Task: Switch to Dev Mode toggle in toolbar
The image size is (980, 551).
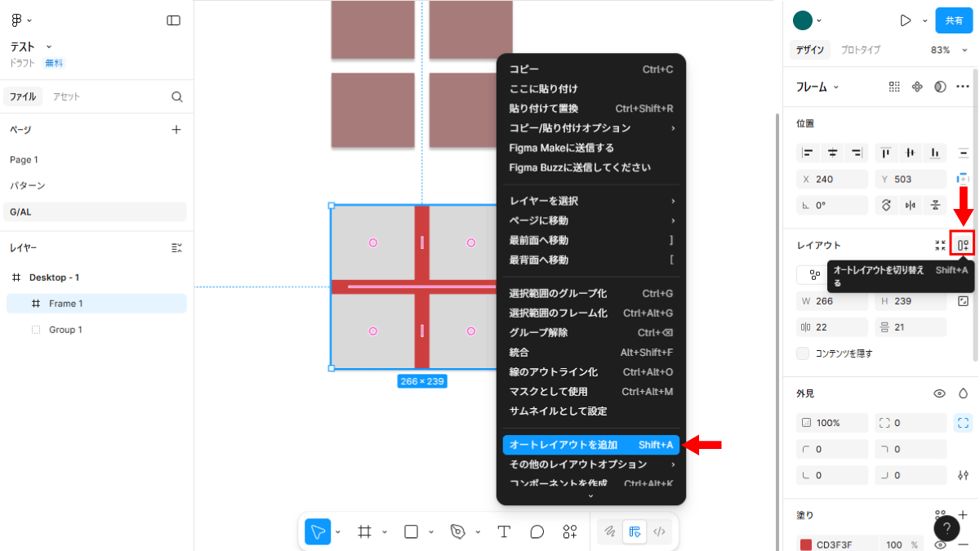Action: [x=660, y=531]
